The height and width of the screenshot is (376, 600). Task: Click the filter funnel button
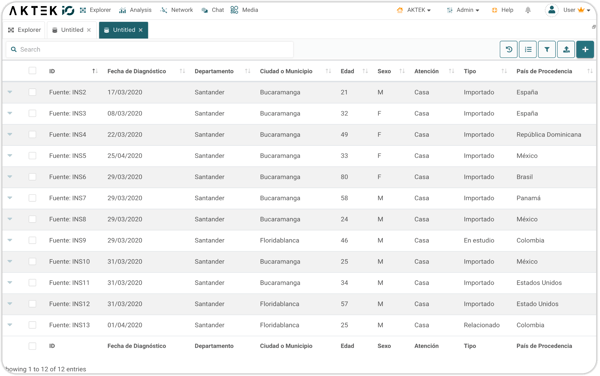tap(547, 49)
